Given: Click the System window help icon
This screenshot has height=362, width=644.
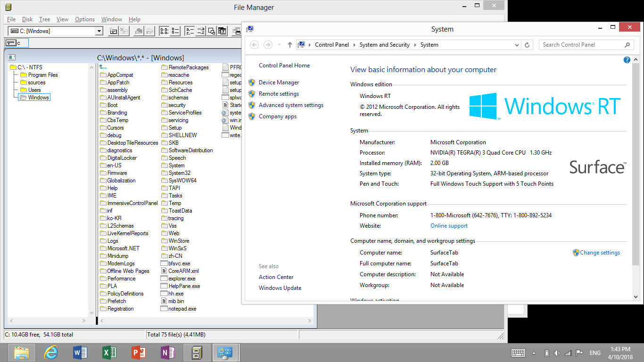Looking at the screenshot, I should [x=627, y=60].
